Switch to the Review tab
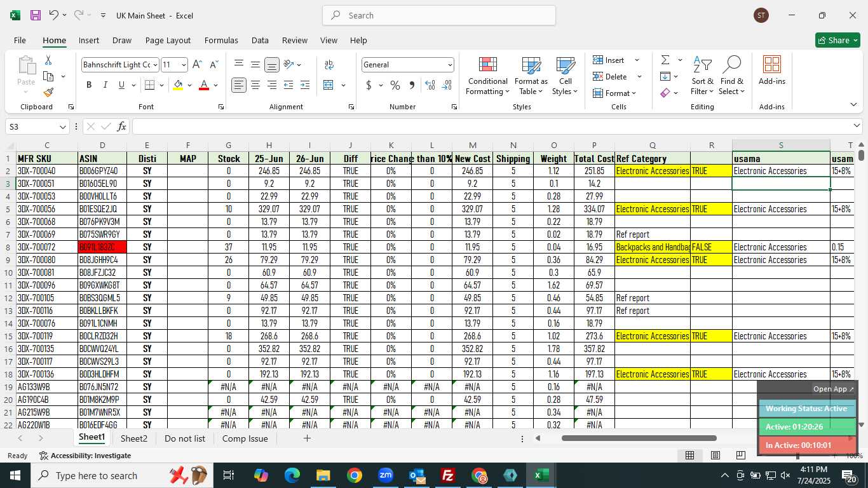This screenshot has height=488, width=868. pos(295,40)
